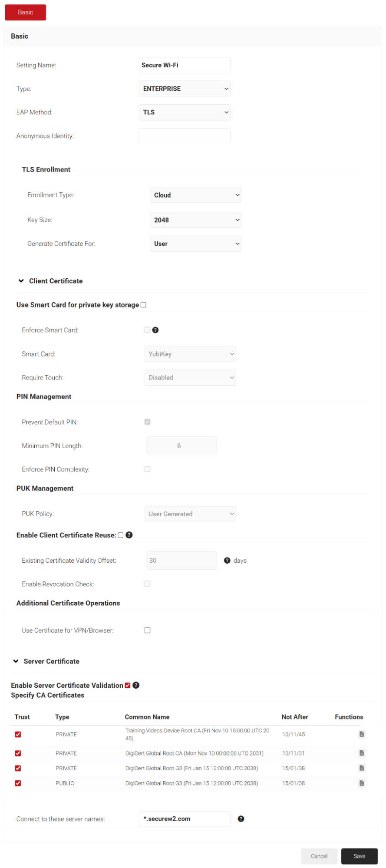Viewport: 386px width, 868px height.
Task: Untrust the Training Videos Device Root CA
Action: [18, 734]
